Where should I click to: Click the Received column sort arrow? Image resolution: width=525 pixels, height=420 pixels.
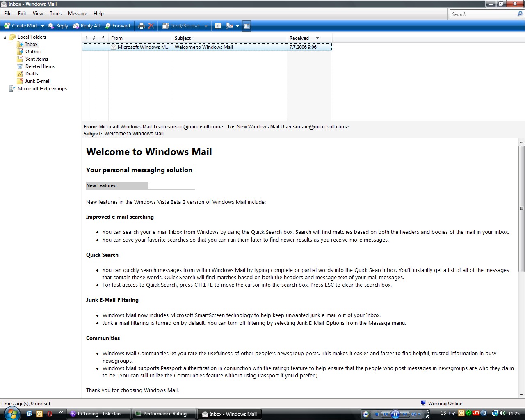[317, 38]
